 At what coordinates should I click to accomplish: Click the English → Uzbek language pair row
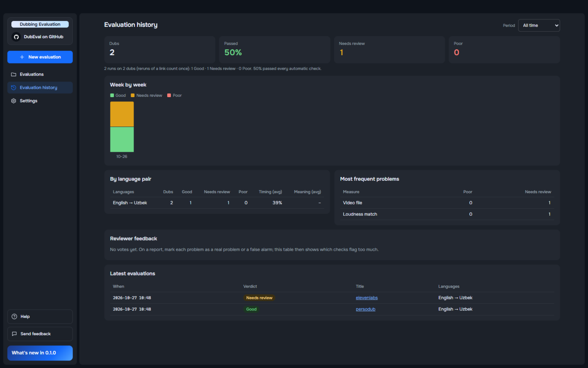click(217, 203)
